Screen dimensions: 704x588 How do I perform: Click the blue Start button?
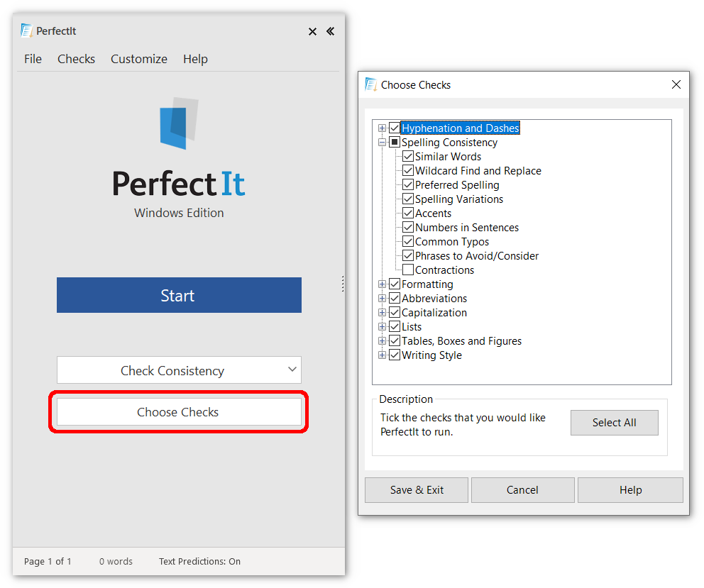click(x=179, y=295)
